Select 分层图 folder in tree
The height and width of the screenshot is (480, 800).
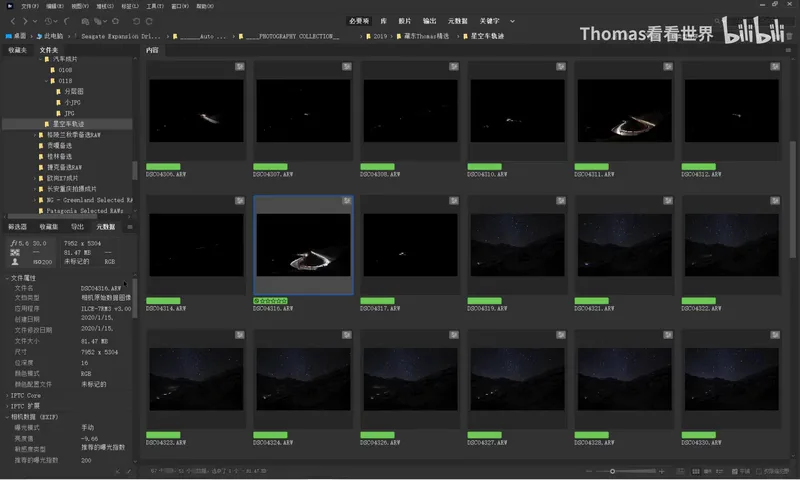(74, 92)
